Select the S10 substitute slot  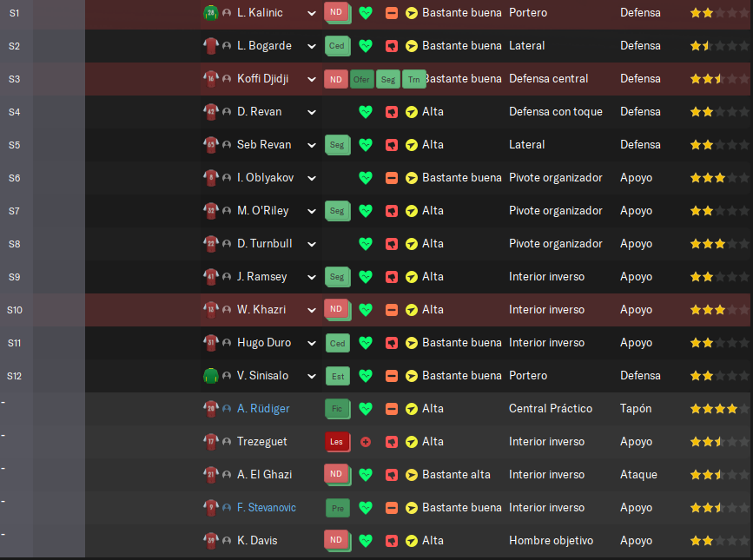(x=15, y=310)
